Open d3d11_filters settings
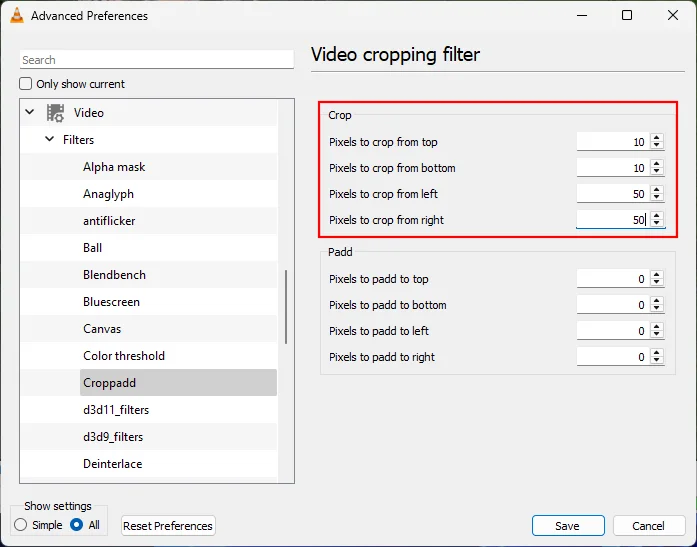This screenshot has height=547, width=697. click(x=116, y=410)
